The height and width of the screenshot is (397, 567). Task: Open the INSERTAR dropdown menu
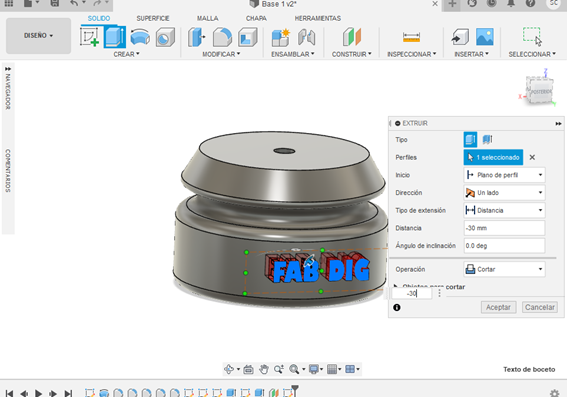[x=472, y=54]
